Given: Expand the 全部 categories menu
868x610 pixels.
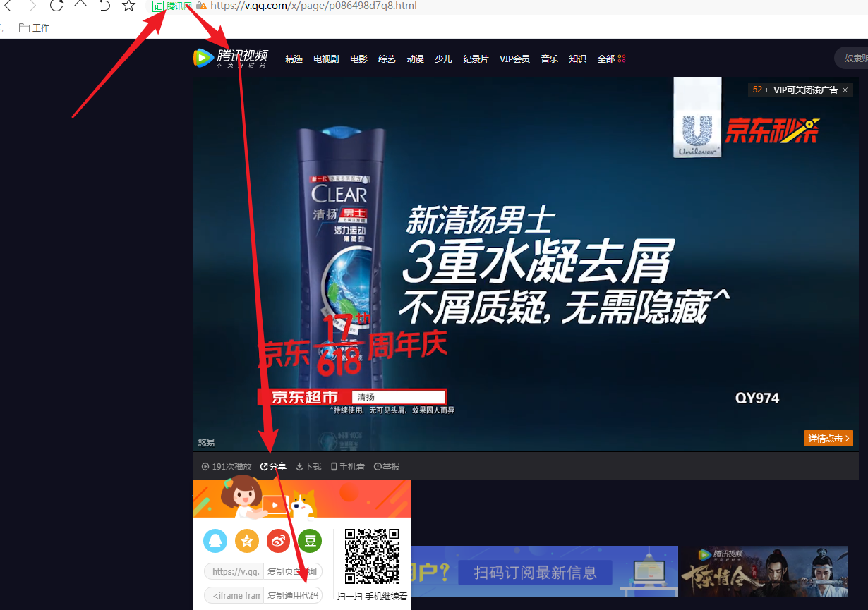Looking at the screenshot, I should click(x=611, y=59).
